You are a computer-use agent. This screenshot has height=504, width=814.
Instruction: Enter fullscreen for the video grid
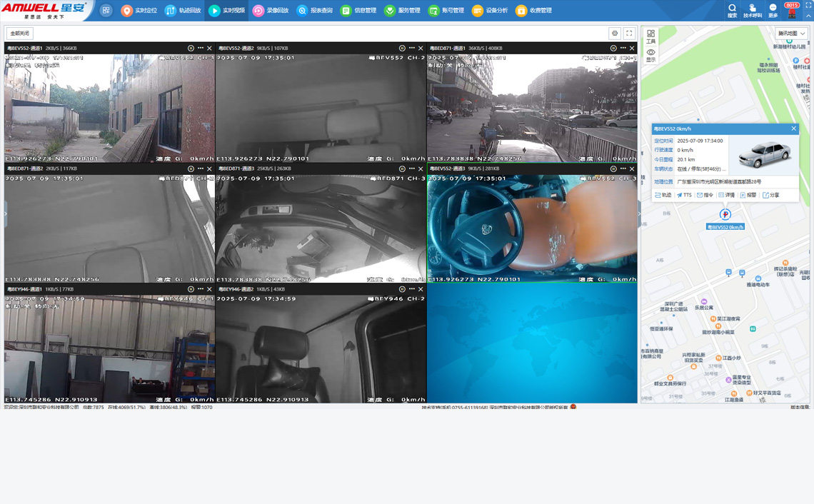(629, 34)
